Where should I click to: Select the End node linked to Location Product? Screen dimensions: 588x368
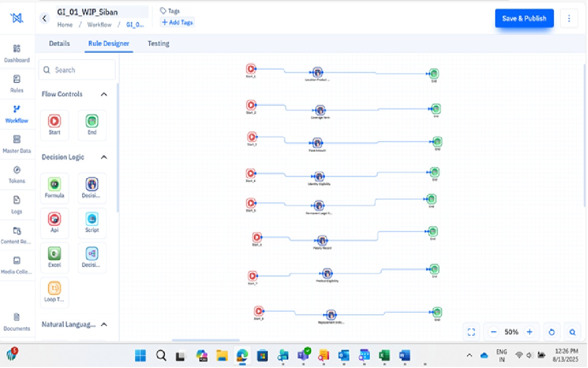(434, 74)
